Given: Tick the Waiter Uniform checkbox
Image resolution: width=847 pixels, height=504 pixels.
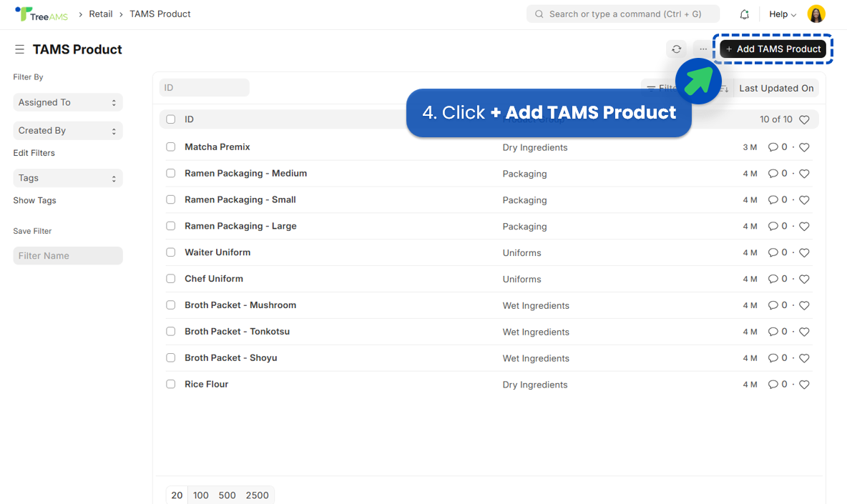Looking at the screenshot, I should pyautogui.click(x=171, y=252).
